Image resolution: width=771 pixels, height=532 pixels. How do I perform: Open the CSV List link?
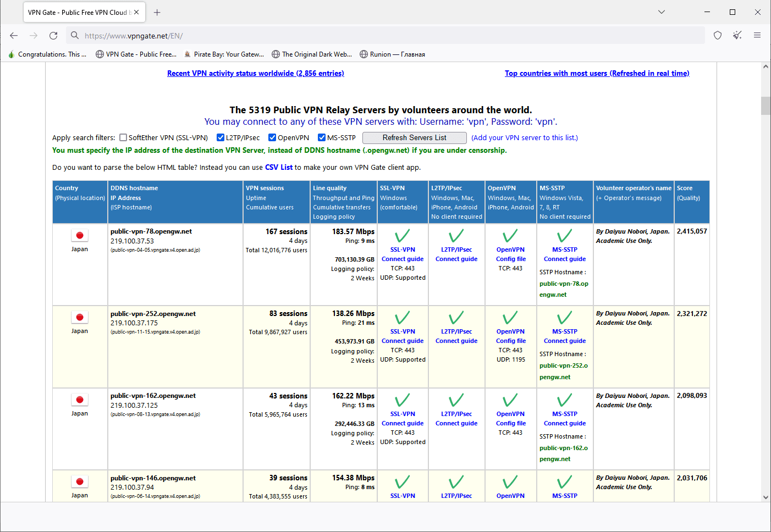pyautogui.click(x=279, y=168)
